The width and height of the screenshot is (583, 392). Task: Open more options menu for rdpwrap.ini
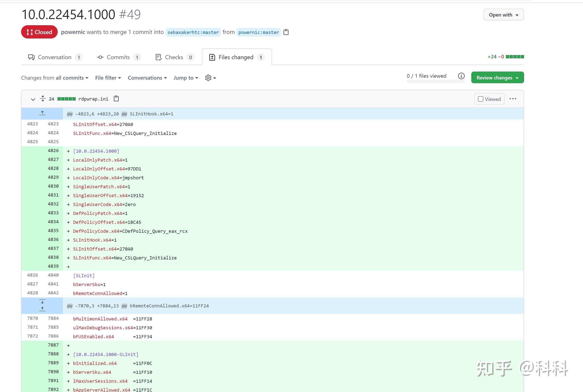pos(513,99)
